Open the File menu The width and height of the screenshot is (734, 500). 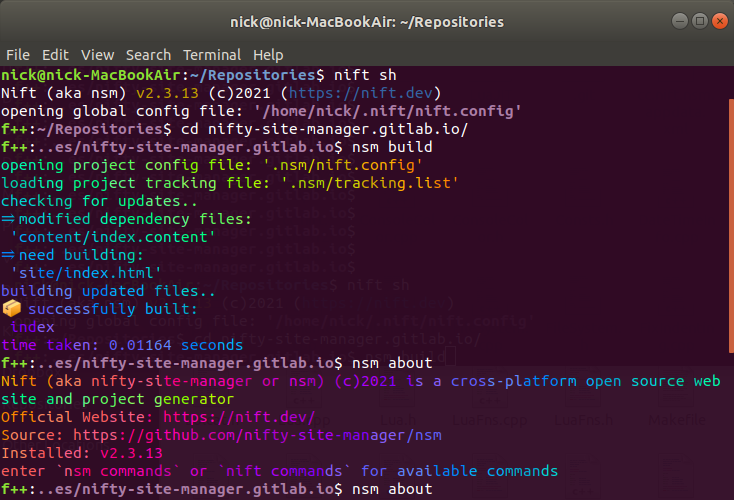tap(18, 55)
